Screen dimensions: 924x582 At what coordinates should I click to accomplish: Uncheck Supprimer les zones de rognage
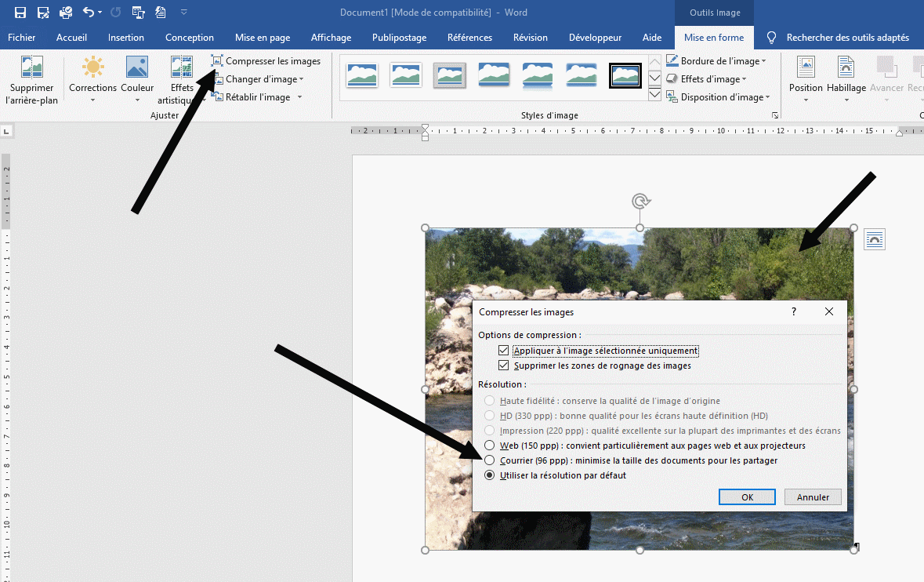tap(504, 366)
